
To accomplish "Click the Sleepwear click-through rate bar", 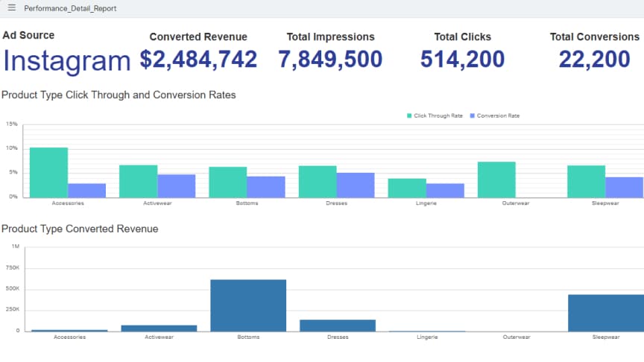I will tap(586, 182).
